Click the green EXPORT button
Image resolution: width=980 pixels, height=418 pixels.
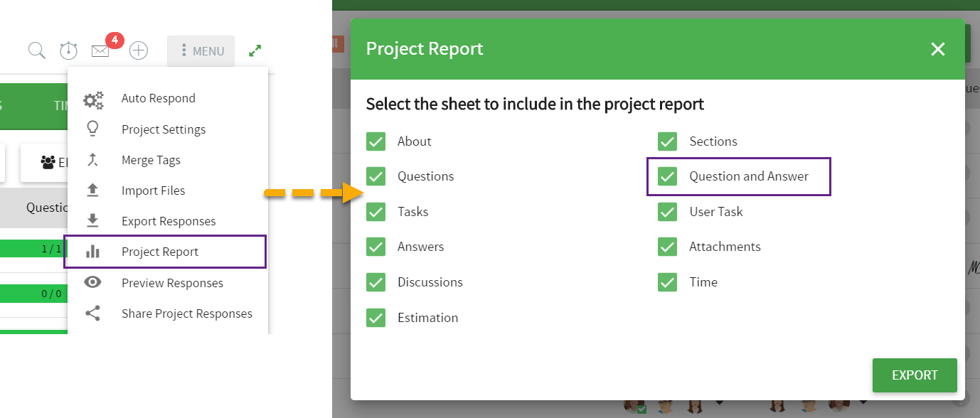915,375
